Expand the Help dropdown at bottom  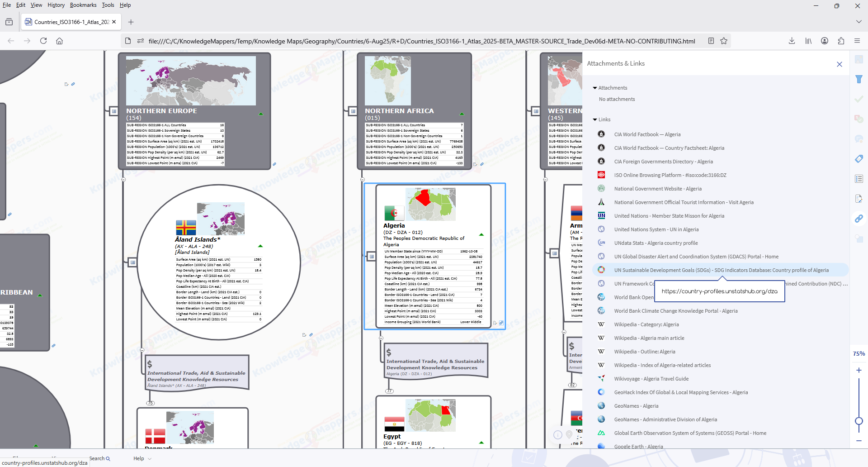point(149,458)
